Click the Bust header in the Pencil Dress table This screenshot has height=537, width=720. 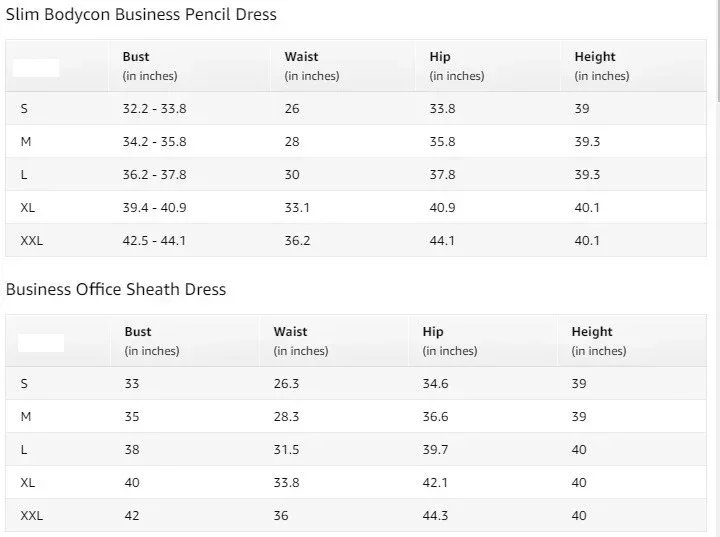click(x=136, y=57)
